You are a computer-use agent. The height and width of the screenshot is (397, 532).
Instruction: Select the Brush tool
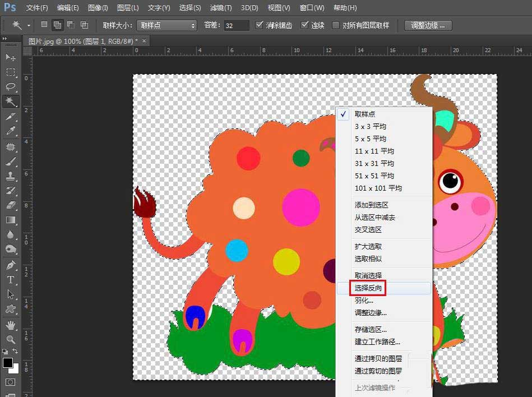tap(10, 163)
